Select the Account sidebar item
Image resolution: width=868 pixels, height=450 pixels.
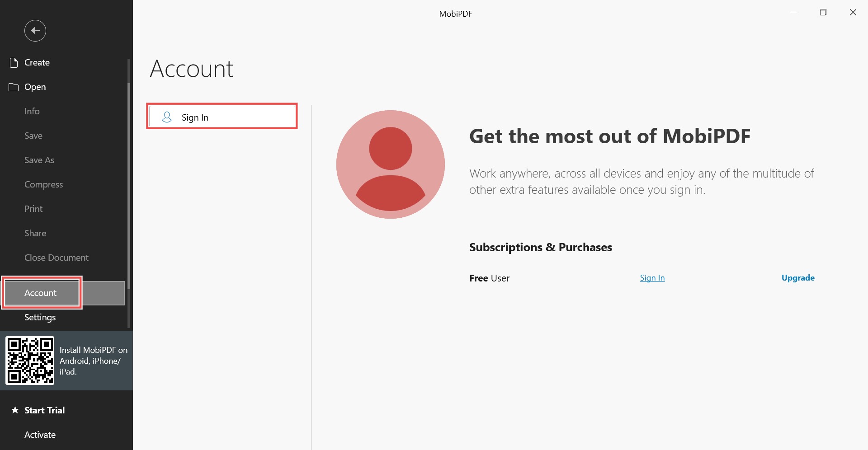click(63, 293)
